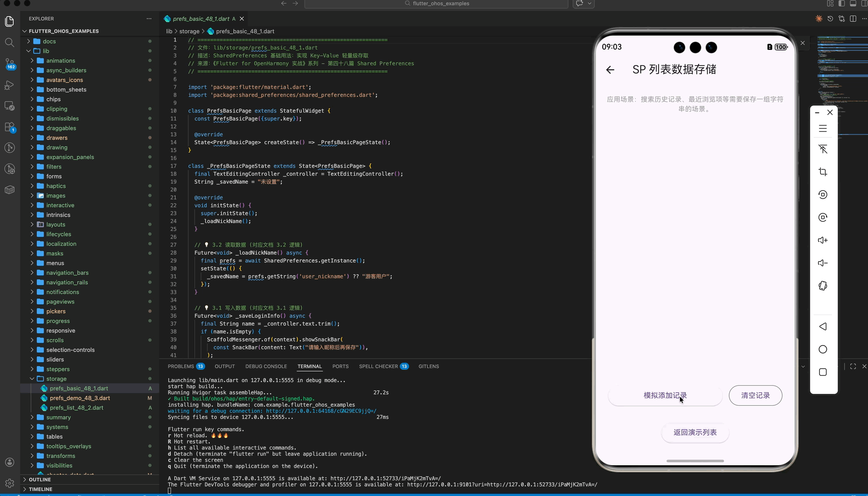The image size is (868, 496).
Task: Collapse the storage folder
Action: pos(56,379)
